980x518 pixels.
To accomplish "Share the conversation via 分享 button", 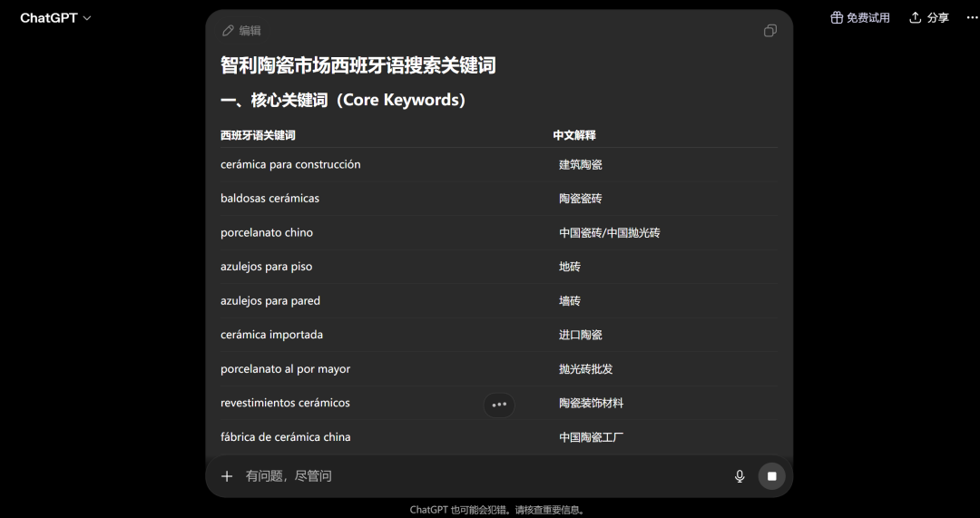I will (x=929, y=18).
